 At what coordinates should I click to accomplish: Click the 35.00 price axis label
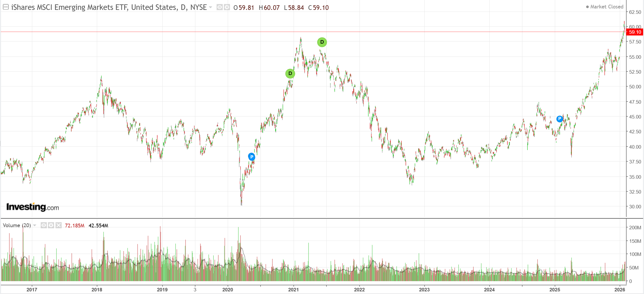[635, 177]
